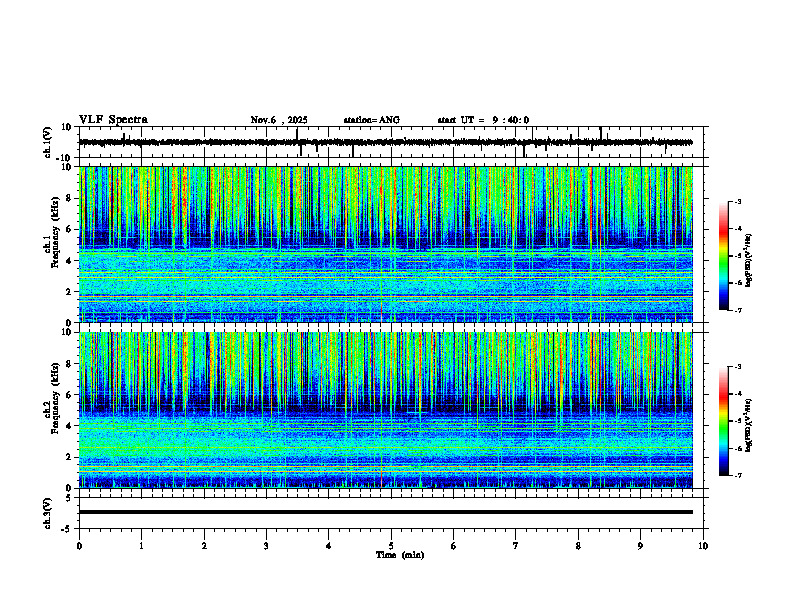Select the date text "Nov.6 , 2025"
Image resolution: width=792 pixels, height=612 pixels.
point(279,120)
